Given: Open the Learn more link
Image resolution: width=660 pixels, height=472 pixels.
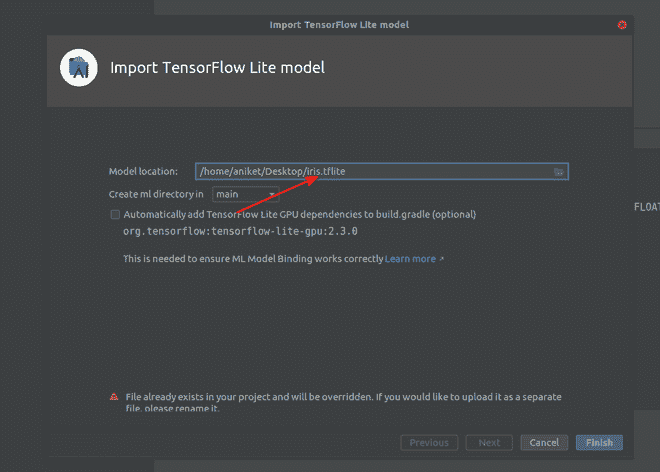Looking at the screenshot, I should click(410, 259).
